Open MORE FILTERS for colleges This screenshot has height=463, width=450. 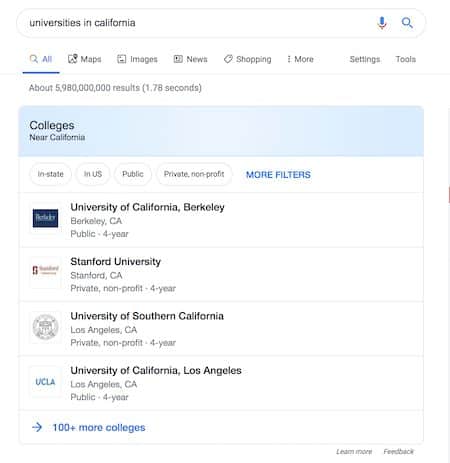pyautogui.click(x=278, y=175)
